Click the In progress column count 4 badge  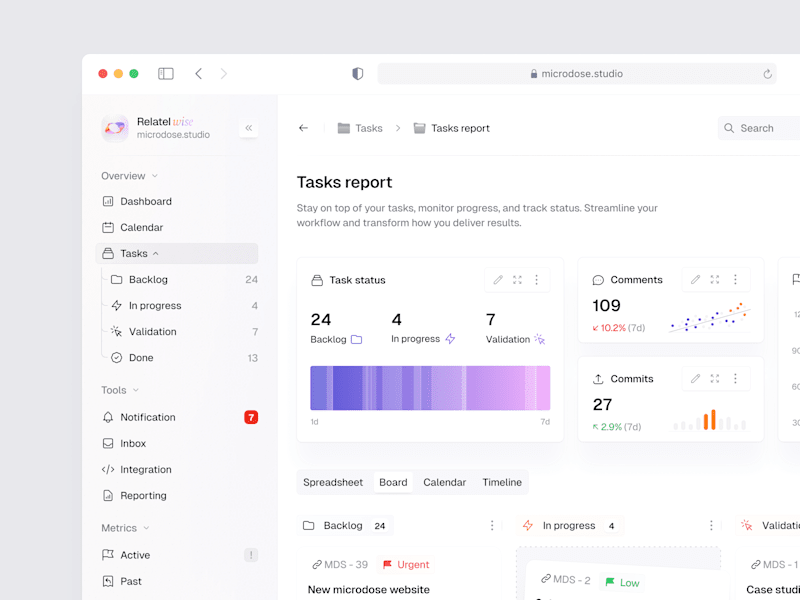[x=611, y=526]
